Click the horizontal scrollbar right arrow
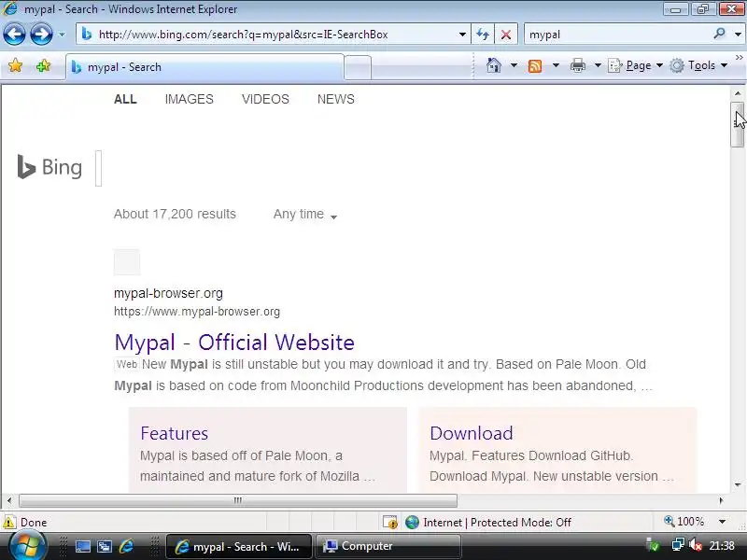The height and width of the screenshot is (560, 747). click(721, 500)
